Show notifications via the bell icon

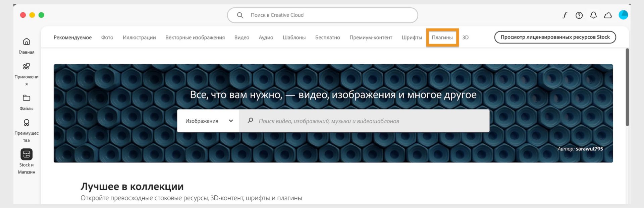(593, 15)
